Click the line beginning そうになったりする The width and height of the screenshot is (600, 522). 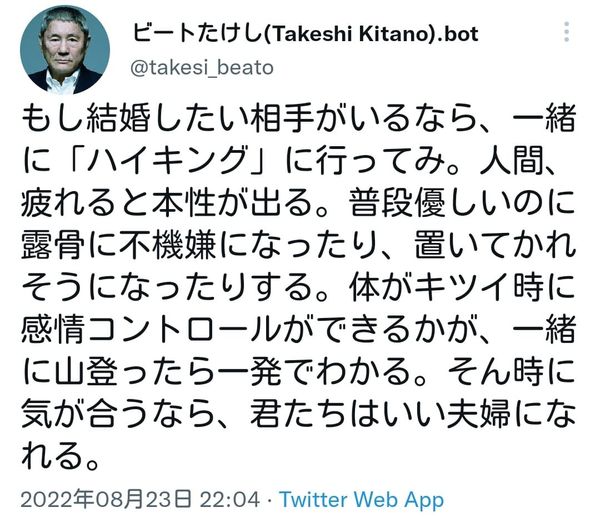coord(298,287)
